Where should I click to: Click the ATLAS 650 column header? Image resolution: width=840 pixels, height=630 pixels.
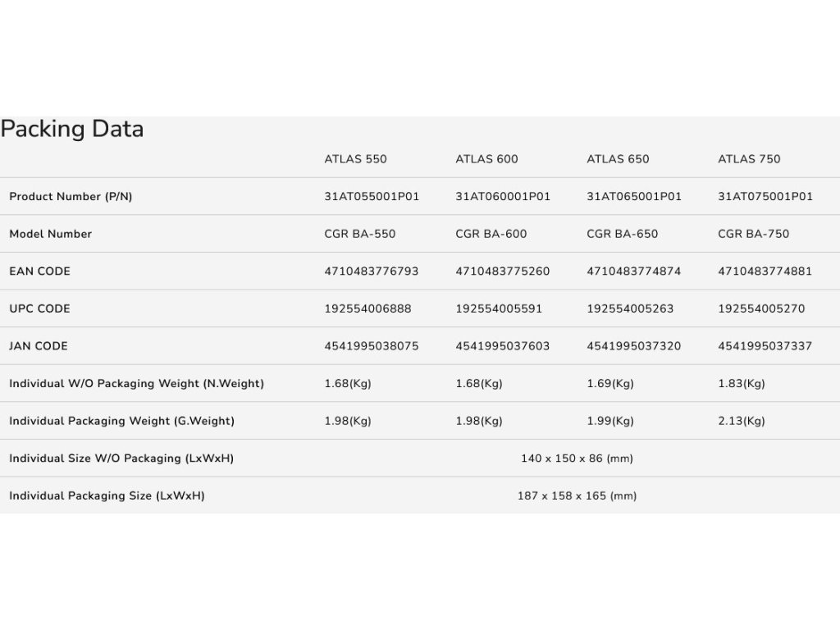[x=618, y=159]
